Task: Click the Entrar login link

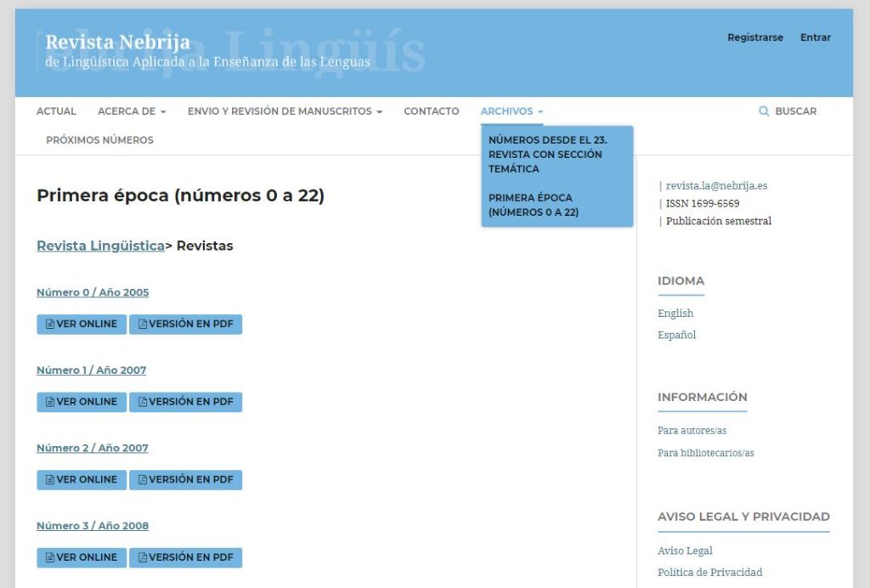Action: tap(815, 37)
